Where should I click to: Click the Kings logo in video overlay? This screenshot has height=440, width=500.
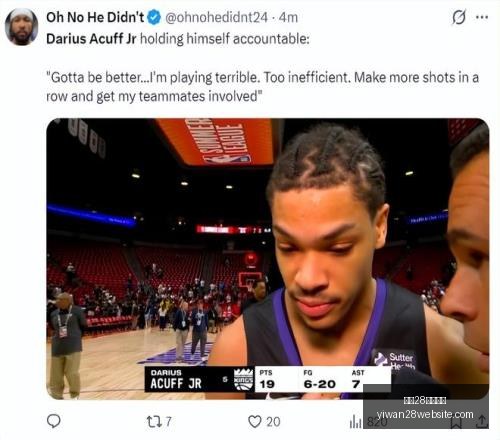pos(244,379)
